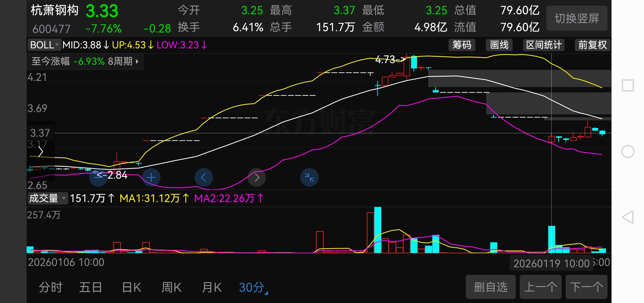Open the 30分 period tab
Screen dimensions: 644x303
tap(252, 287)
